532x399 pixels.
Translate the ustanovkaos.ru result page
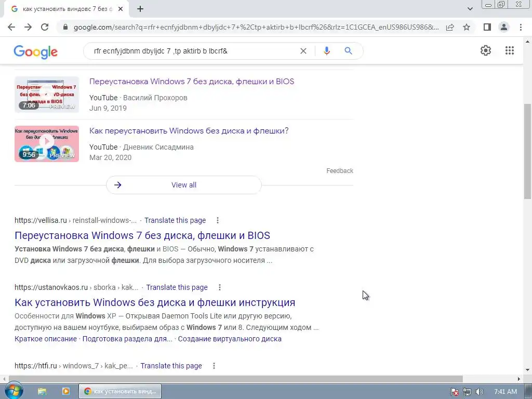(177, 287)
